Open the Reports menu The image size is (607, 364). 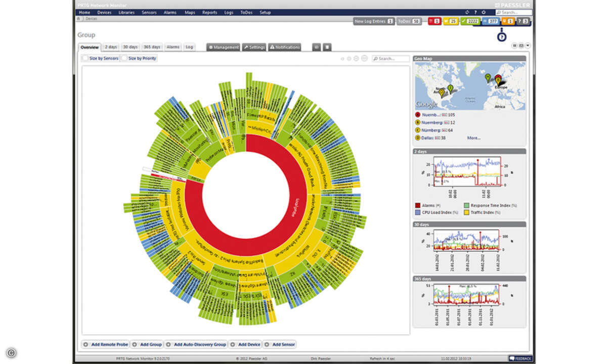[209, 12]
